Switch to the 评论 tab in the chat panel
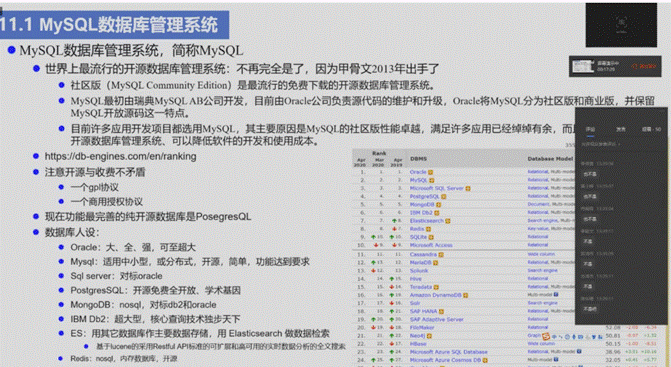This screenshot has width=671, height=367. pyautogui.click(x=590, y=129)
